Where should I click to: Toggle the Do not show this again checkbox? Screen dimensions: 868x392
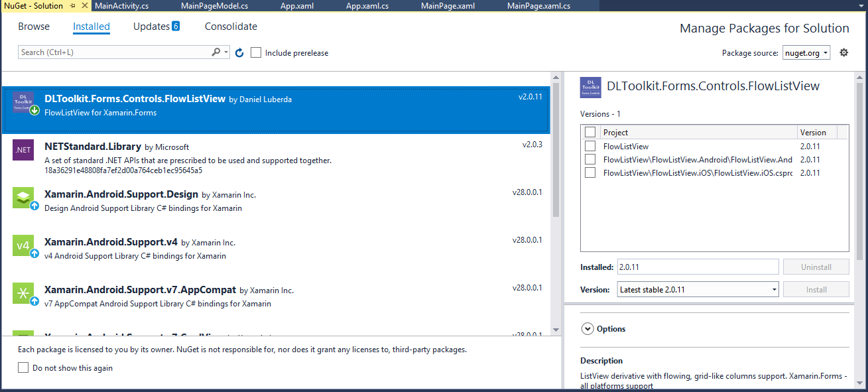[23, 367]
